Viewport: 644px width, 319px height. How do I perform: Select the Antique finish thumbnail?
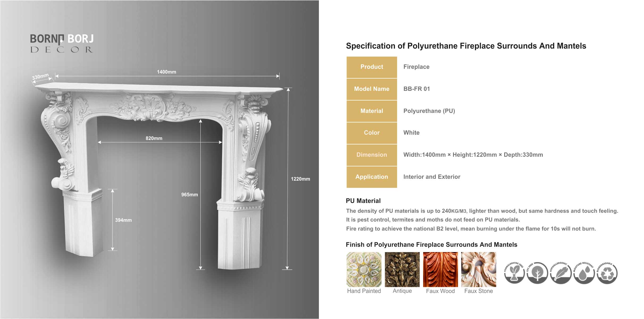click(x=402, y=269)
